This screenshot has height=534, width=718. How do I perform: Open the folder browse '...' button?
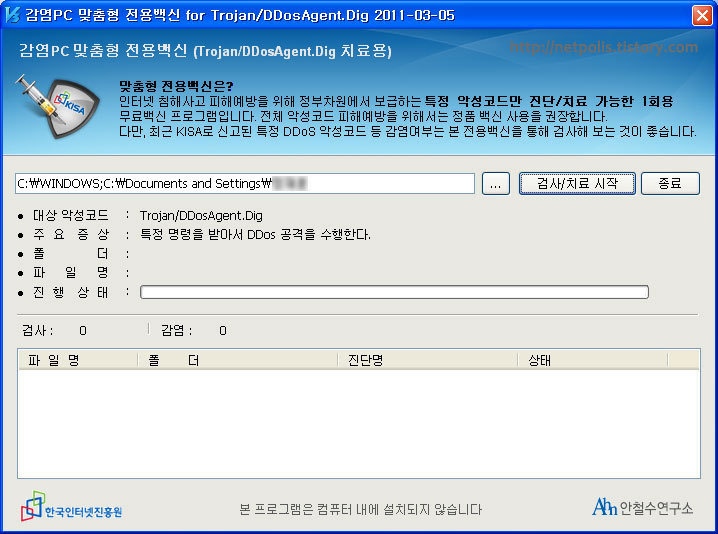(495, 184)
